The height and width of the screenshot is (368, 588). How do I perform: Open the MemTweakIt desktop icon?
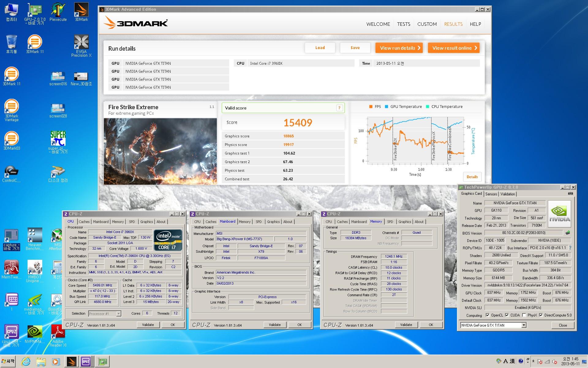click(11, 270)
